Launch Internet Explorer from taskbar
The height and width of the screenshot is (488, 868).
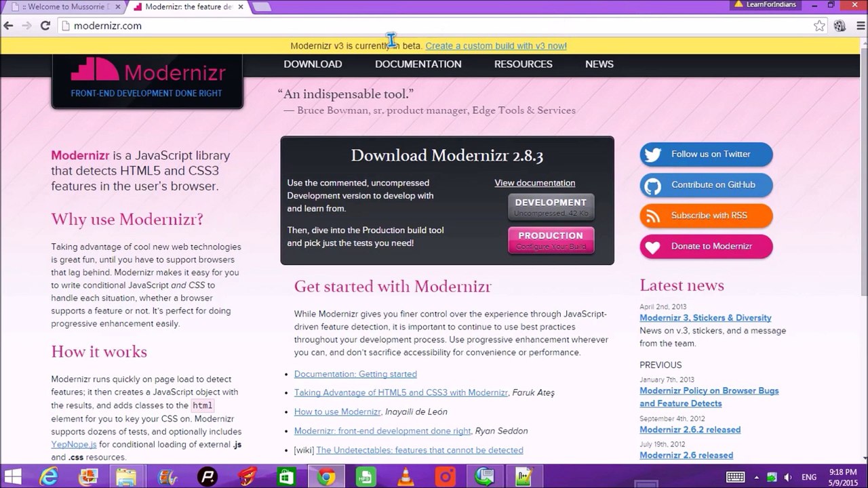pos(49,477)
